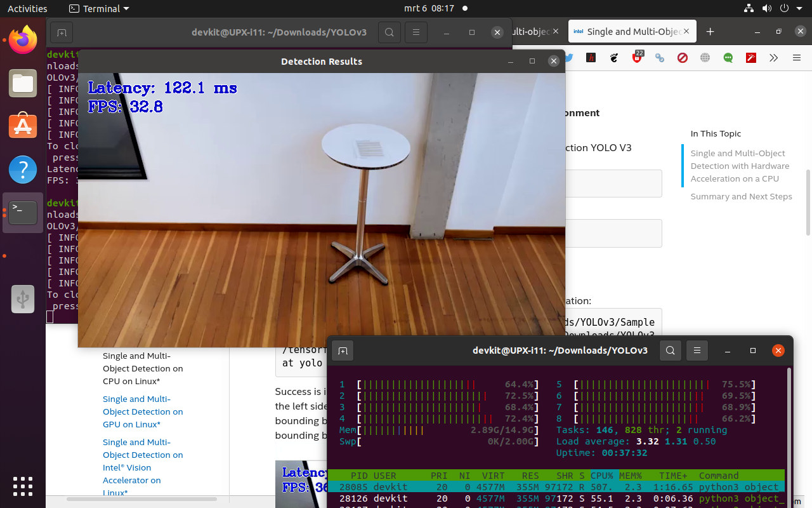This screenshot has width=812, height=508.
Task: Click the blue chain-link extension icon
Action: 660,58
